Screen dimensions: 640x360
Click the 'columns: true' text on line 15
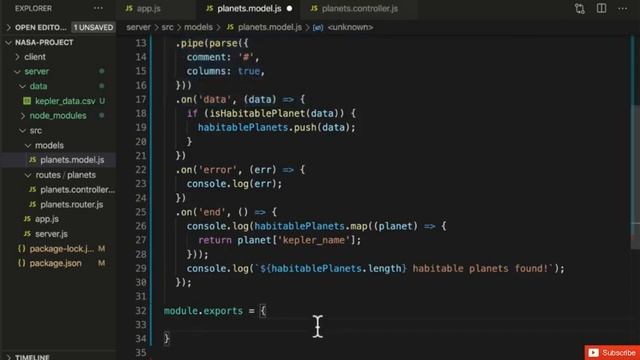click(x=224, y=71)
